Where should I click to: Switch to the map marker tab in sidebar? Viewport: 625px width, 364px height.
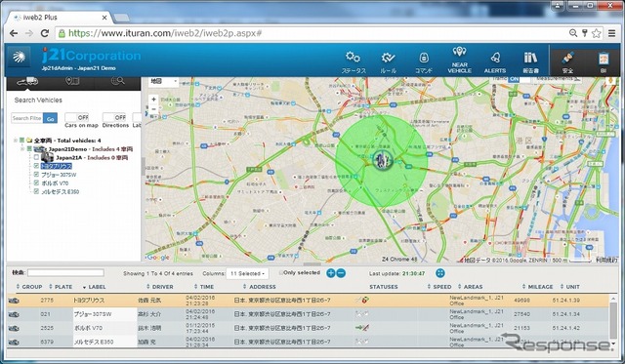click(72, 82)
